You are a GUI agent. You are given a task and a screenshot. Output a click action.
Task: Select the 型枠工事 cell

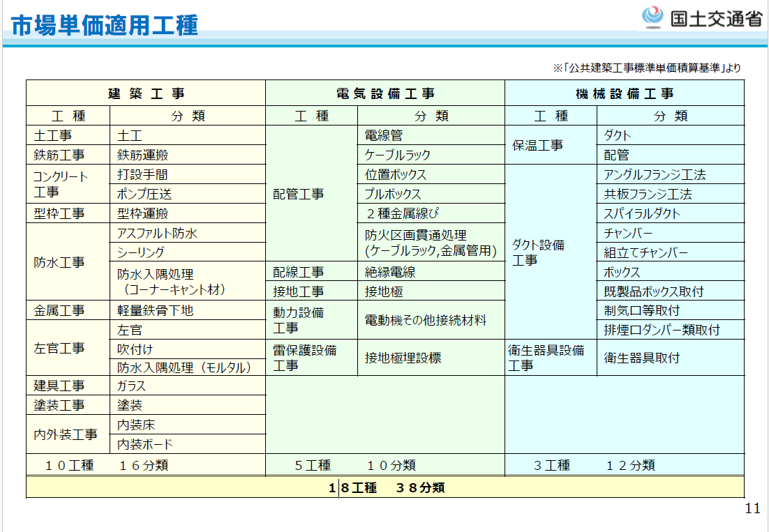[x=68, y=213]
